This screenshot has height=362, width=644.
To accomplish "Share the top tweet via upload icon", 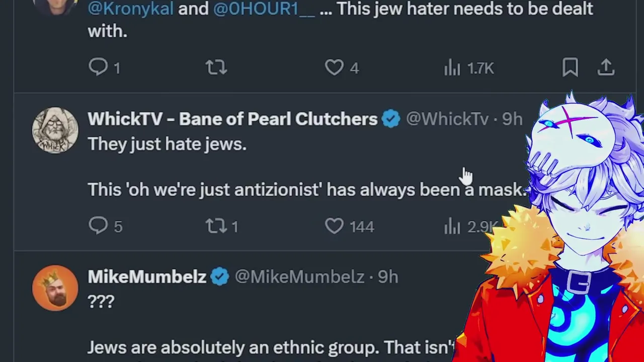I will (x=606, y=67).
